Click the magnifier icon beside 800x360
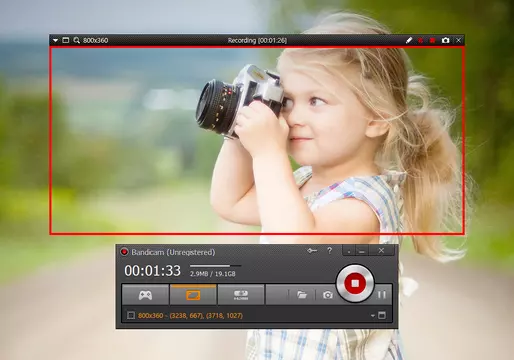The width and height of the screenshot is (514, 360). click(77, 40)
